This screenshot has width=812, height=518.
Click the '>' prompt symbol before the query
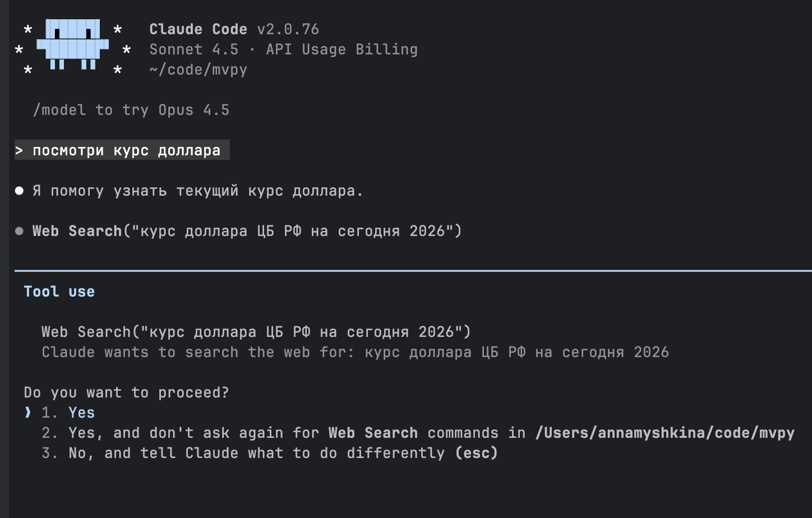click(x=21, y=150)
